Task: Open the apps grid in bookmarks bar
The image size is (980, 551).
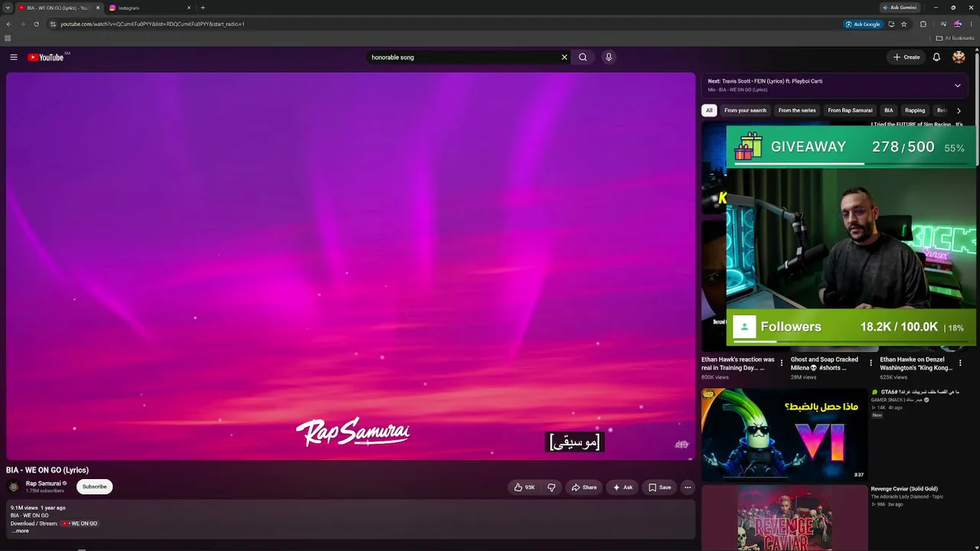Action: (8, 38)
